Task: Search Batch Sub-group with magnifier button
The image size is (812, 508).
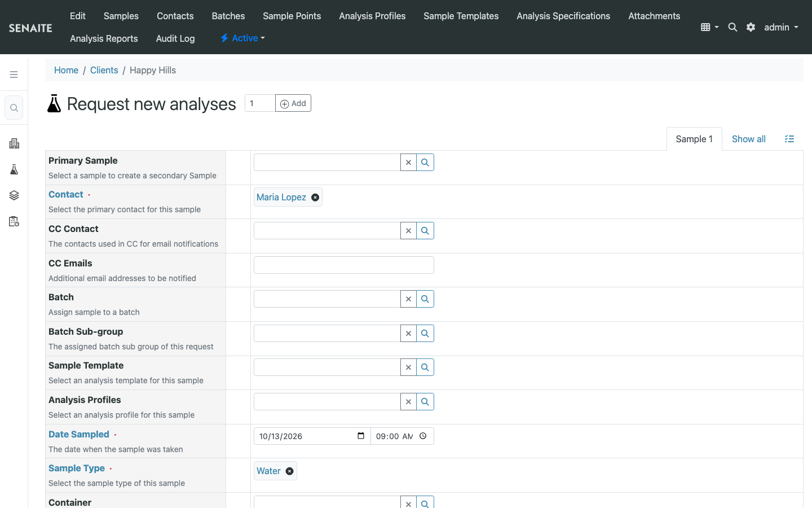Action: click(x=425, y=334)
